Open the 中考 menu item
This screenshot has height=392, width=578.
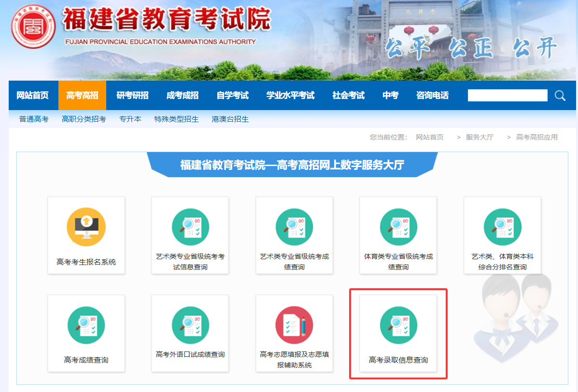click(390, 96)
